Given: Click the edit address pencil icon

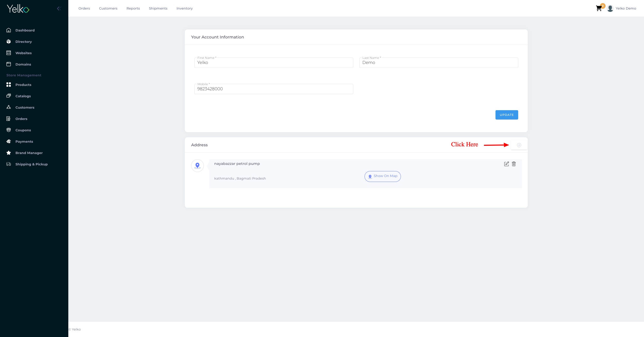Looking at the screenshot, I should coord(506,164).
